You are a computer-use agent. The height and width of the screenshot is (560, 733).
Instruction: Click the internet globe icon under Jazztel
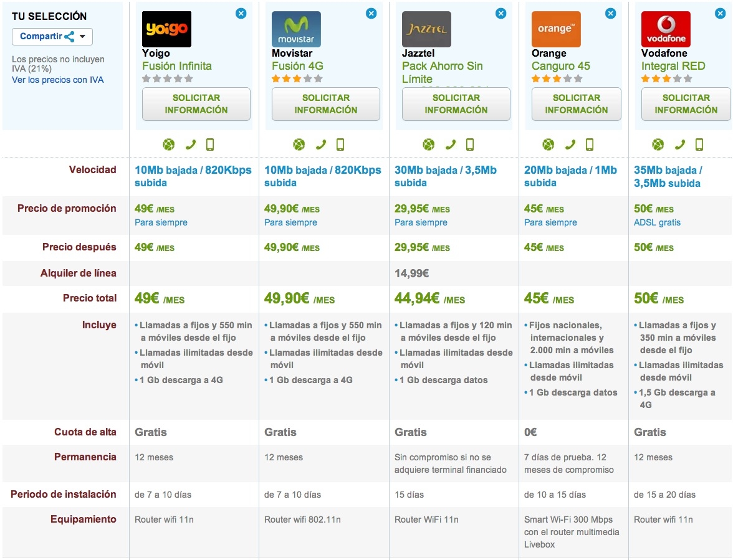click(x=429, y=145)
